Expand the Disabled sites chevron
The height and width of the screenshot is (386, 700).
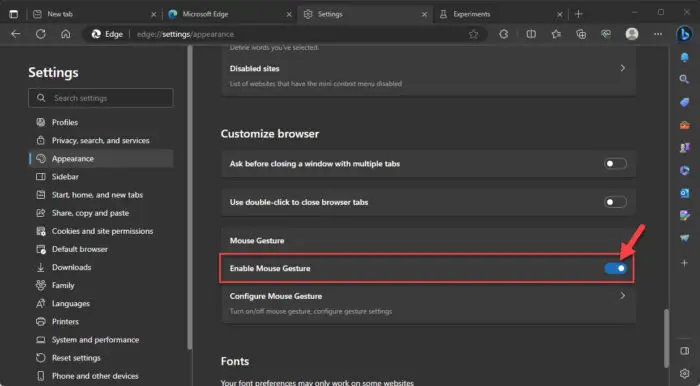point(622,68)
